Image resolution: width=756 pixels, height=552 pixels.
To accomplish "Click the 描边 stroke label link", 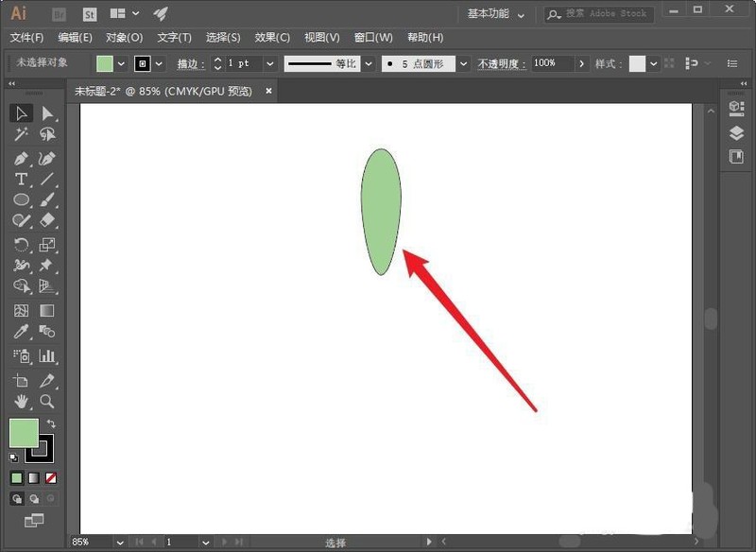I will (x=191, y=63).
